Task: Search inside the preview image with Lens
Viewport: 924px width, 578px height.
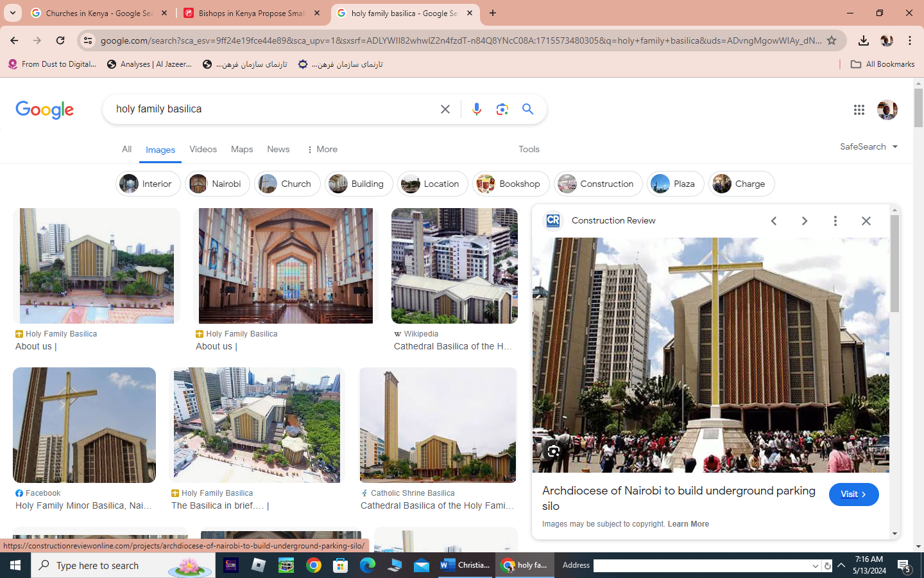Action: pyautogui.click(x=553, y=451)
